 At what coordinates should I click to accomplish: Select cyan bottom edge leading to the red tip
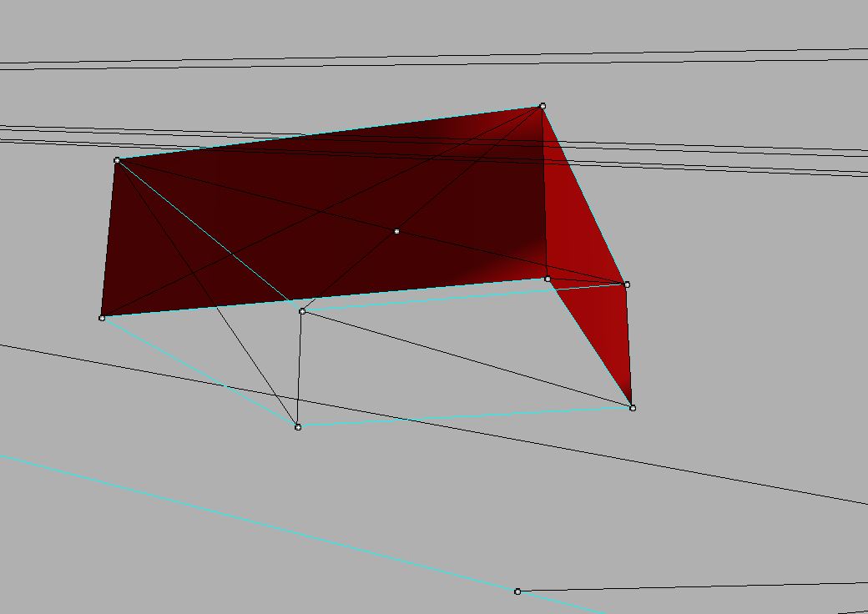(467, 417)
